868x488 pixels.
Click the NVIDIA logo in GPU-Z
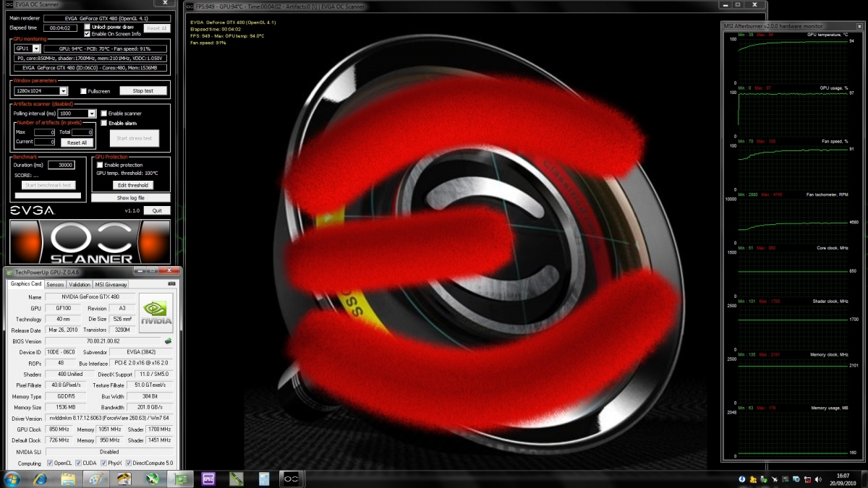156,313
